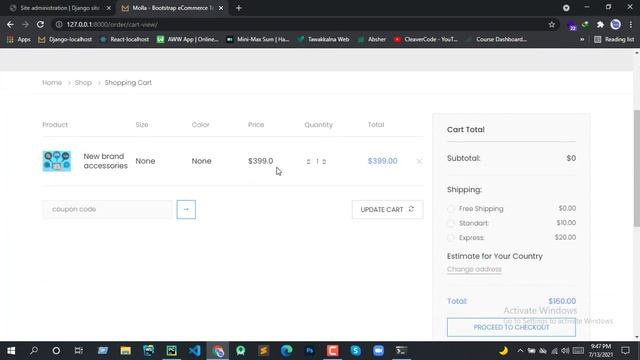Open the New brand accessories product thumbnail

click(x=57, y=161)
